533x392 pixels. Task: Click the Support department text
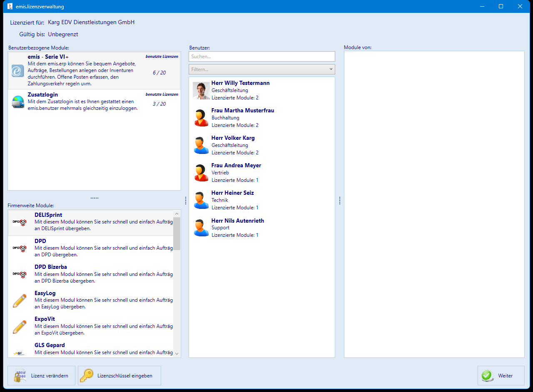(x=220, y=228)
